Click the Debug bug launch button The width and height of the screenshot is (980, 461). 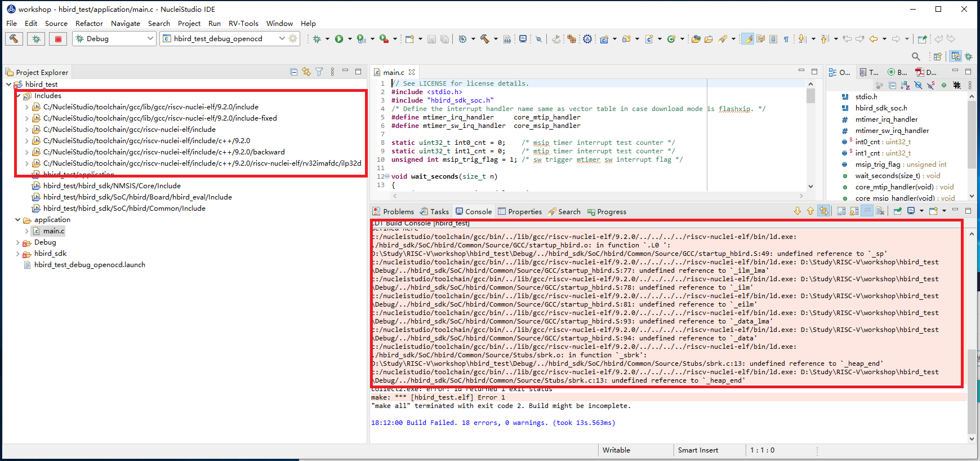coord(36,39)
